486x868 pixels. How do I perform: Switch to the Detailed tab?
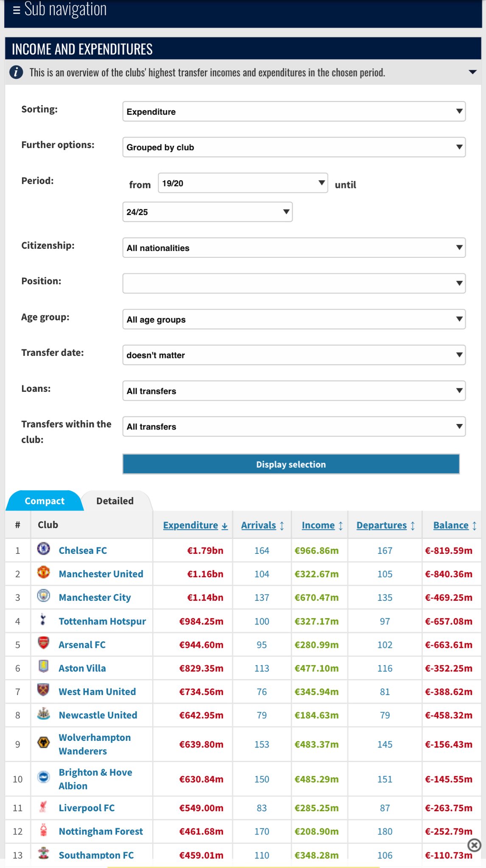[x=115, y=501]
